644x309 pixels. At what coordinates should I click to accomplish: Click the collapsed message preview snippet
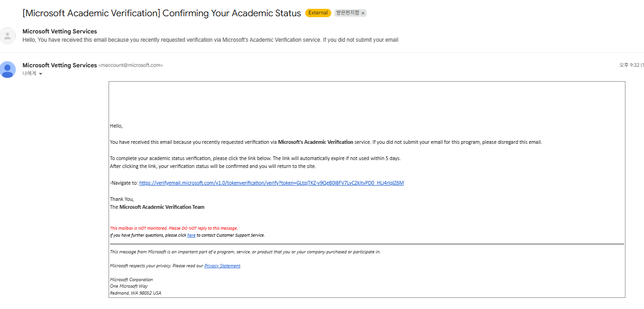pyautogui.click(x=210, y=40)
